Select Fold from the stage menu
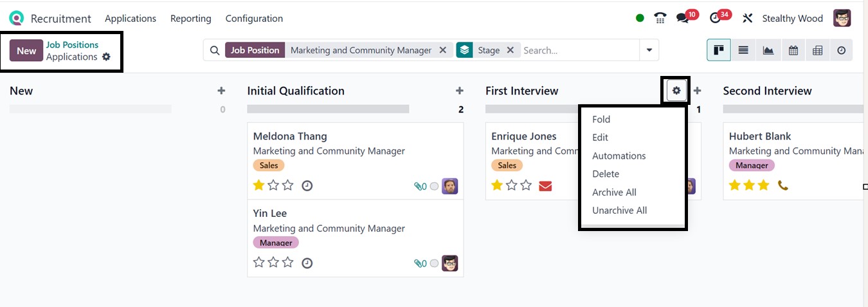Screen dimensions: 868x307 pos(601,119)
